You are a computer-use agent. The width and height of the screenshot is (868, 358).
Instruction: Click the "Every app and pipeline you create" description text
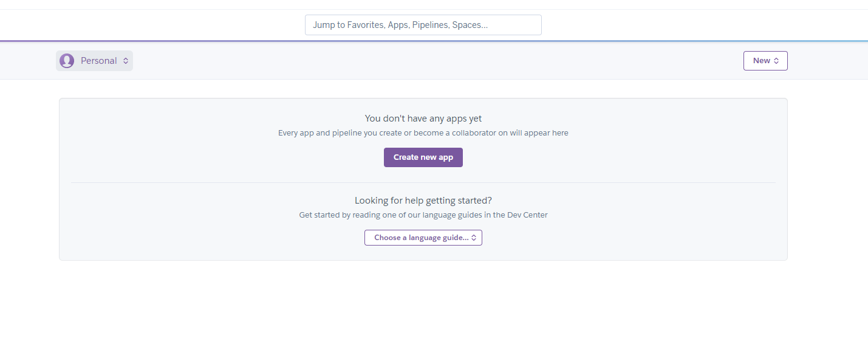tap(423, 133)
